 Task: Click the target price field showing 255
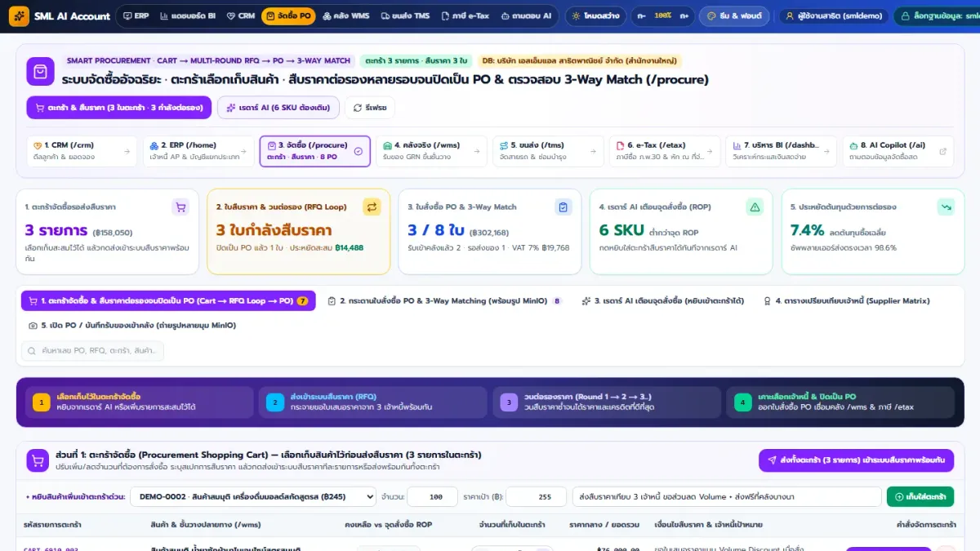click(537, 496)
